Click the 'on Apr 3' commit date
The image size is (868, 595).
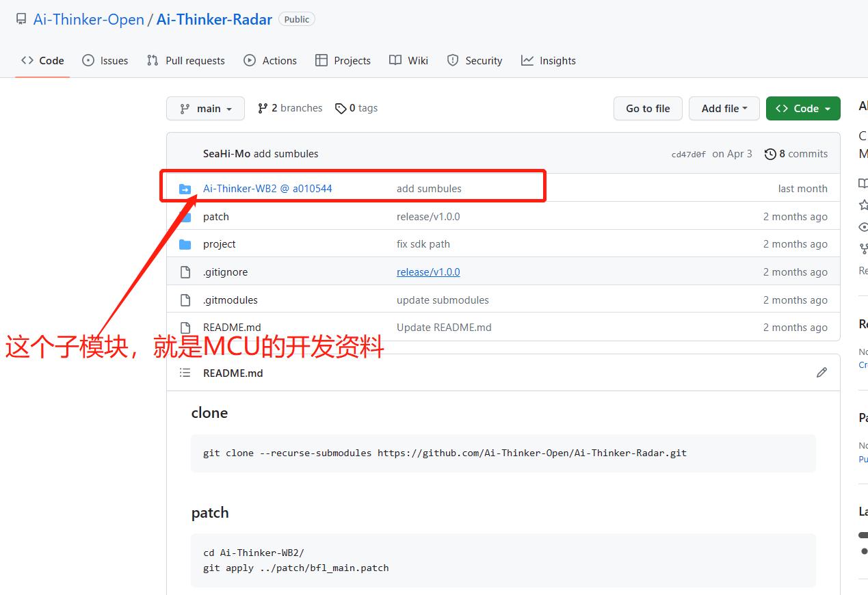pos(732,154)
